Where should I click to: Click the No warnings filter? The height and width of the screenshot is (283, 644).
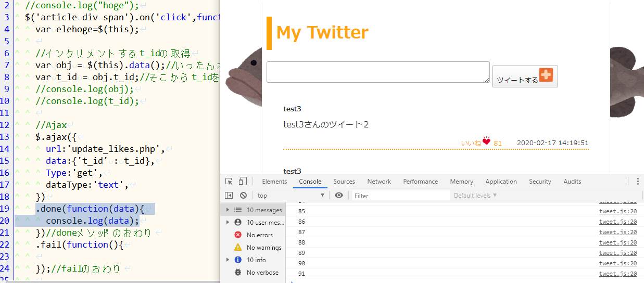point(263,248)
